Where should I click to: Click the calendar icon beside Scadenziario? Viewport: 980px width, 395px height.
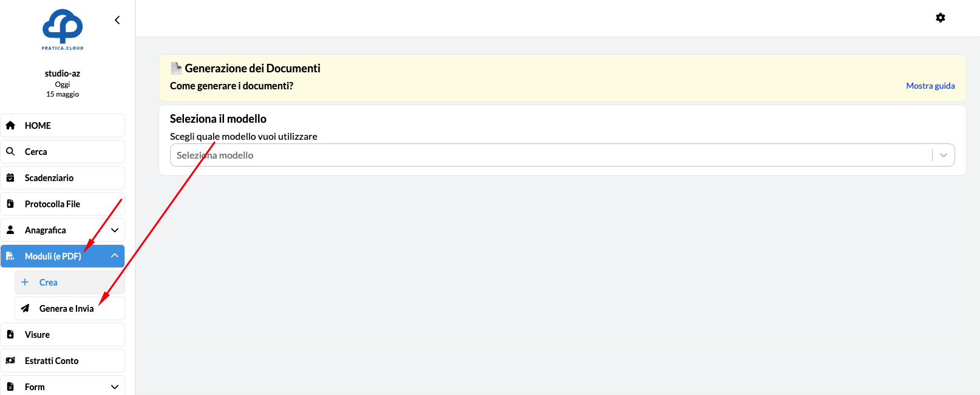10,177
